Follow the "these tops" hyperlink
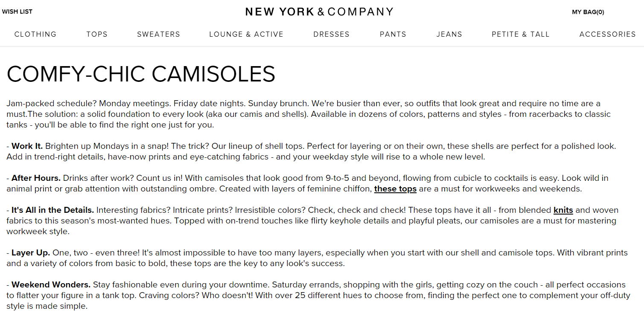The height and width of the screenshot is (319, 644). 395,189
